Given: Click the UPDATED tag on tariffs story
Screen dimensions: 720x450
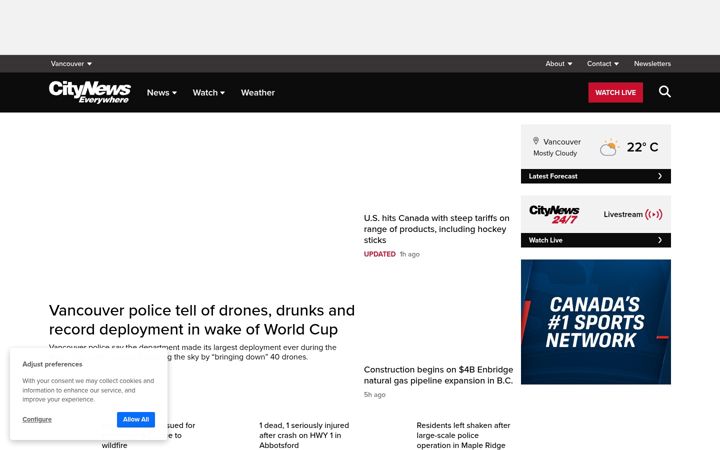Looking at the screenshot, I should [x=379, y=254].
